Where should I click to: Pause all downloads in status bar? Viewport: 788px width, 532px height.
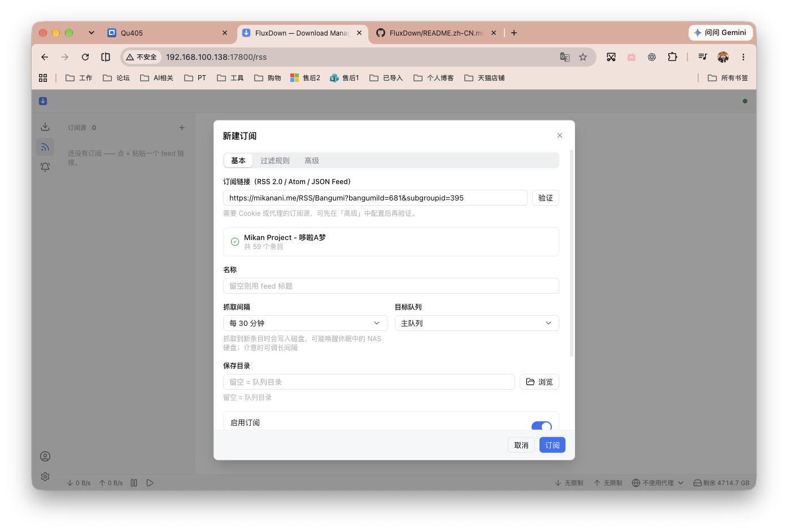tap(134, 483)
